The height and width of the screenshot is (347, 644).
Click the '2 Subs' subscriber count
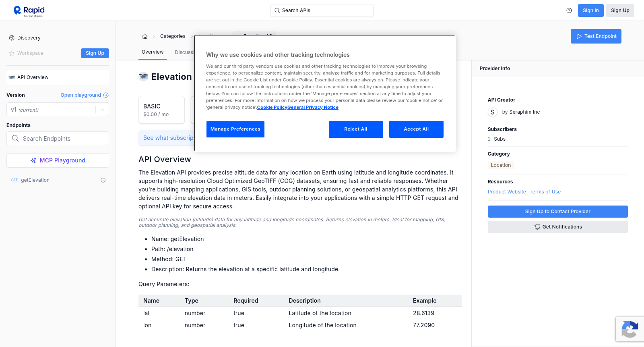point(497,139)
